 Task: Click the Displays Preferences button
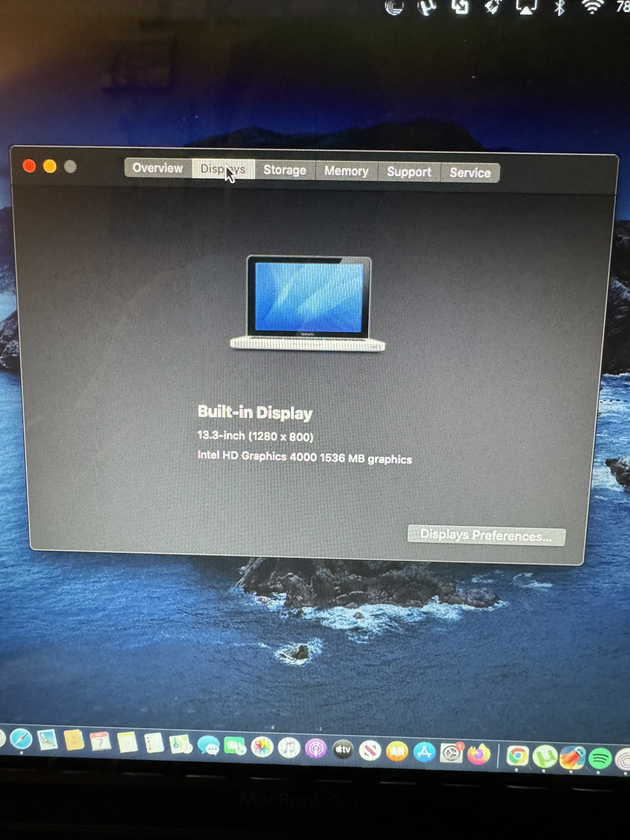[x=486, y=536]
